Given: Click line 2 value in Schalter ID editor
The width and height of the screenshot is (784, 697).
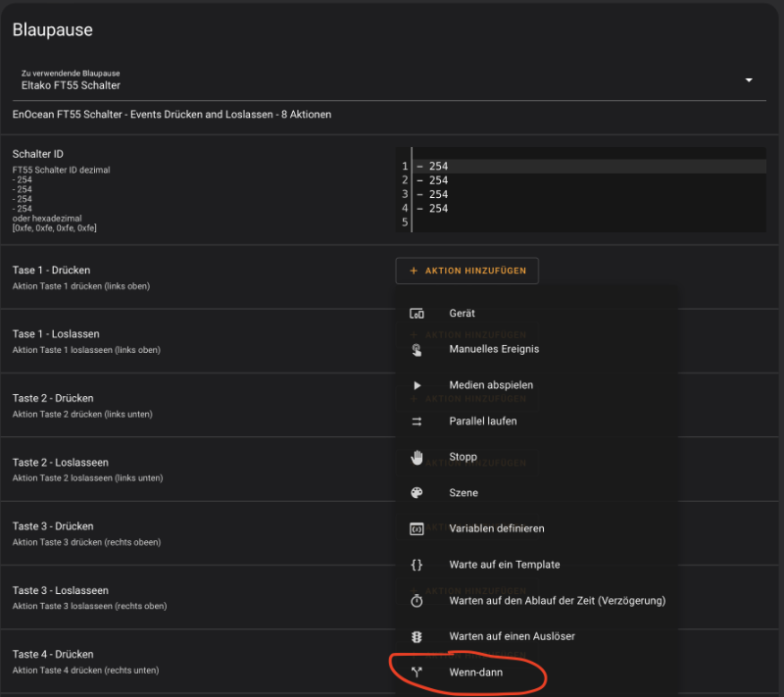Looking at the screenshot, I should tap(438, 180).
